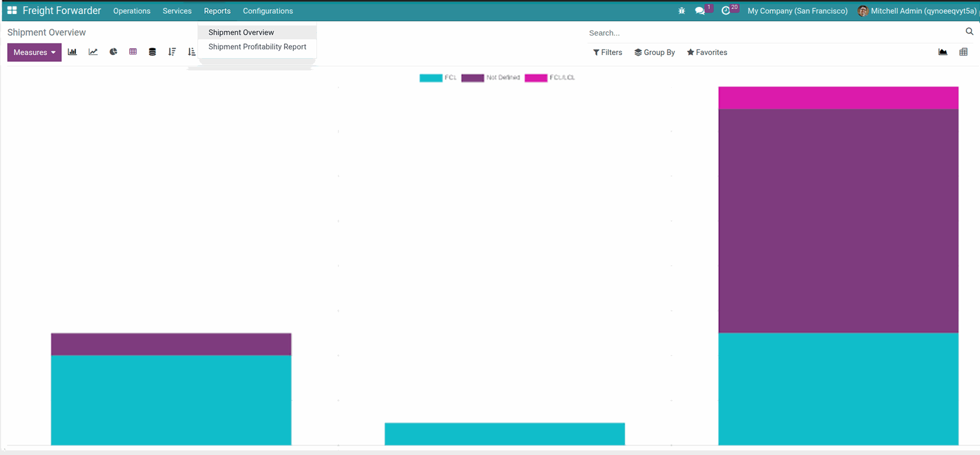Toggle FCL legend color swatch

[x=431, y=78]
